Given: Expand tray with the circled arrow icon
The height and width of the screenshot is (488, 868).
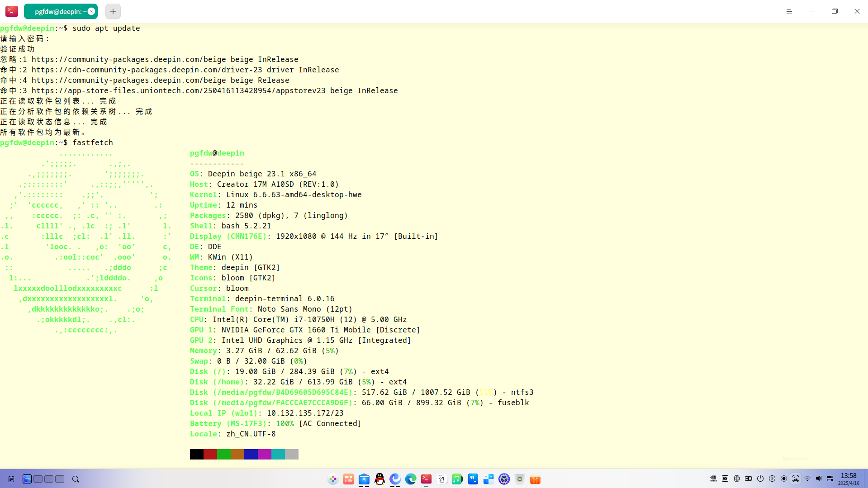Looking at the screenshot, I should 772,479.
